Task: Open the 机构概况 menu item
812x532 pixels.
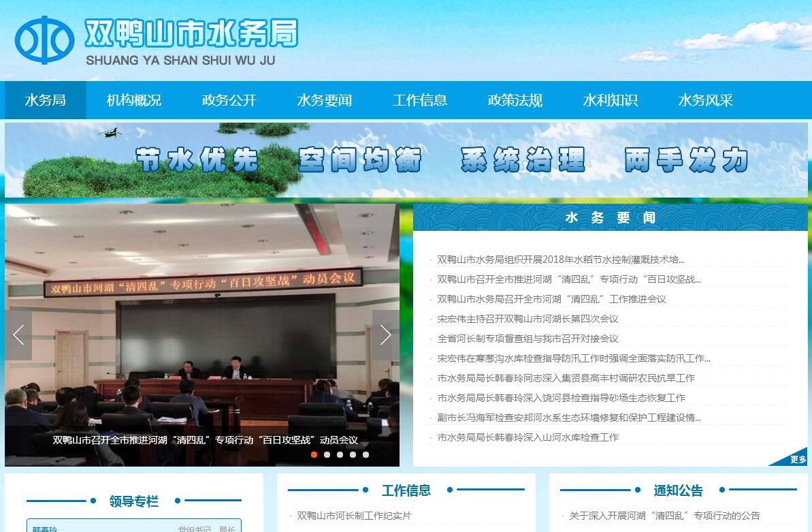Action: [134, 100]
